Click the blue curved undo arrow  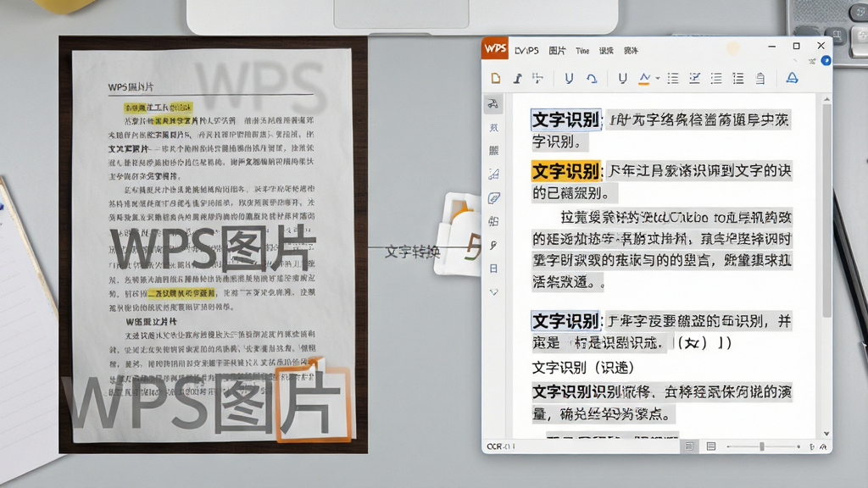pos(592,79)
